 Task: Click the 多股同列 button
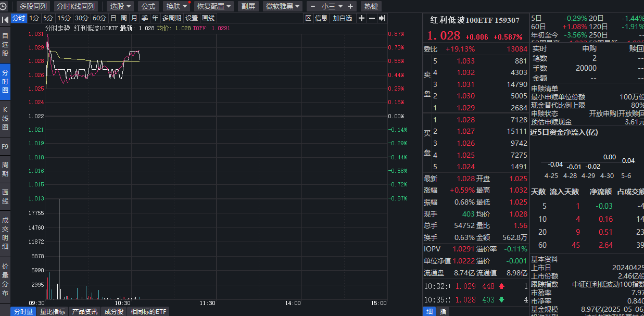tap(33, 6)
